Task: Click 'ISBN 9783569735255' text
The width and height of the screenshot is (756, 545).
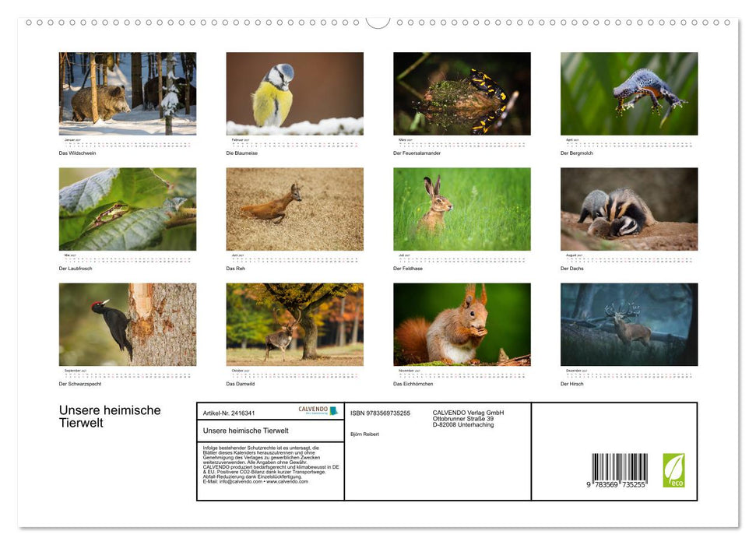Action: [x=380, y=413]
